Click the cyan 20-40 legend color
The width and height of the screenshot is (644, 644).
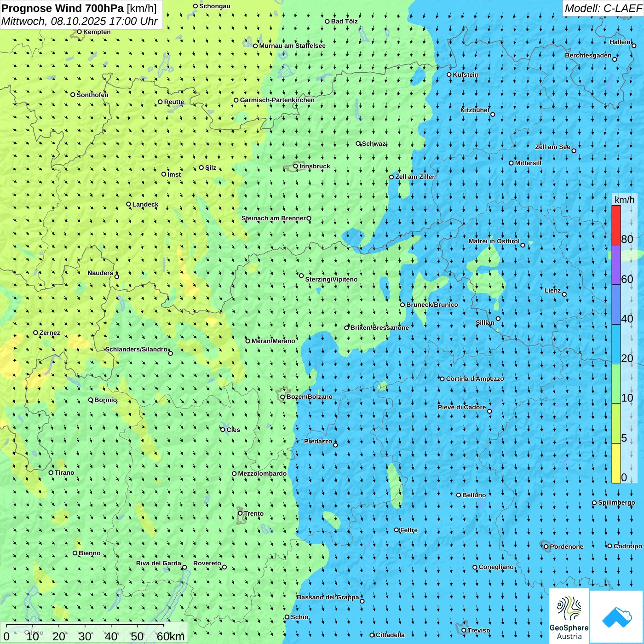pos(616,345)
